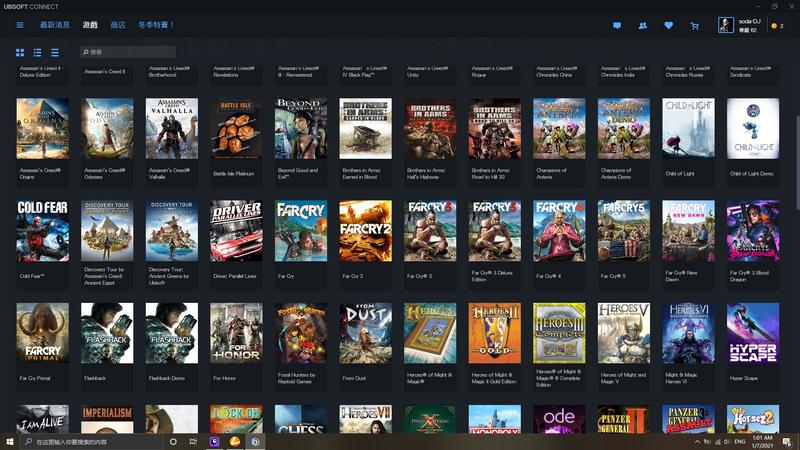Open Brothers in Arms Road to Hill 30 cover
The image size is (800, 450).
point(495,129)
